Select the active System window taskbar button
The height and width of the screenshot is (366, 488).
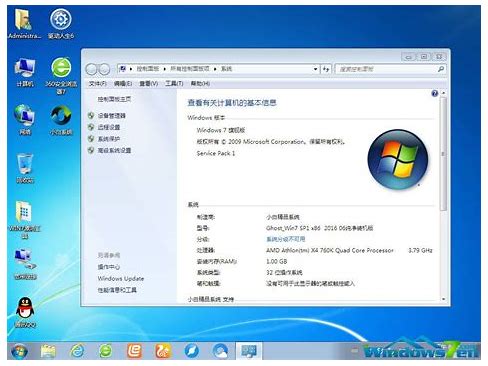249,351
